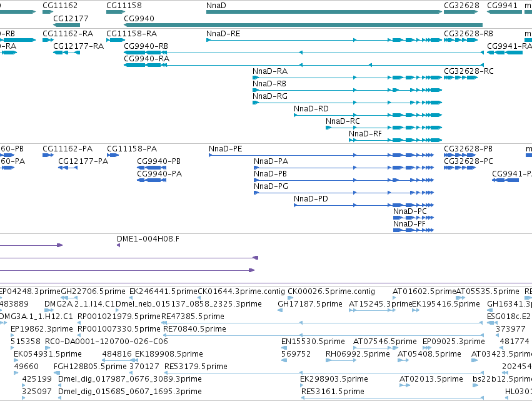
Task: Select protein CG11158-PA
Action: (113, 155)
